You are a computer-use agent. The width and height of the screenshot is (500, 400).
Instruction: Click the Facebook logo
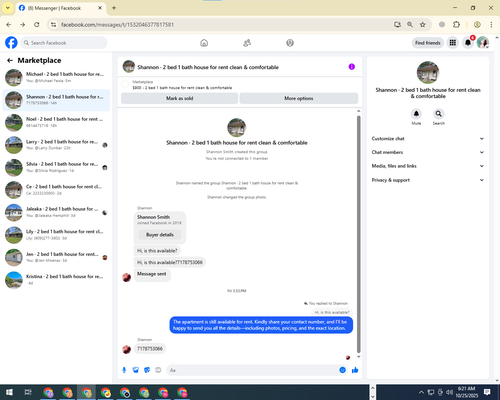(11, 43)
